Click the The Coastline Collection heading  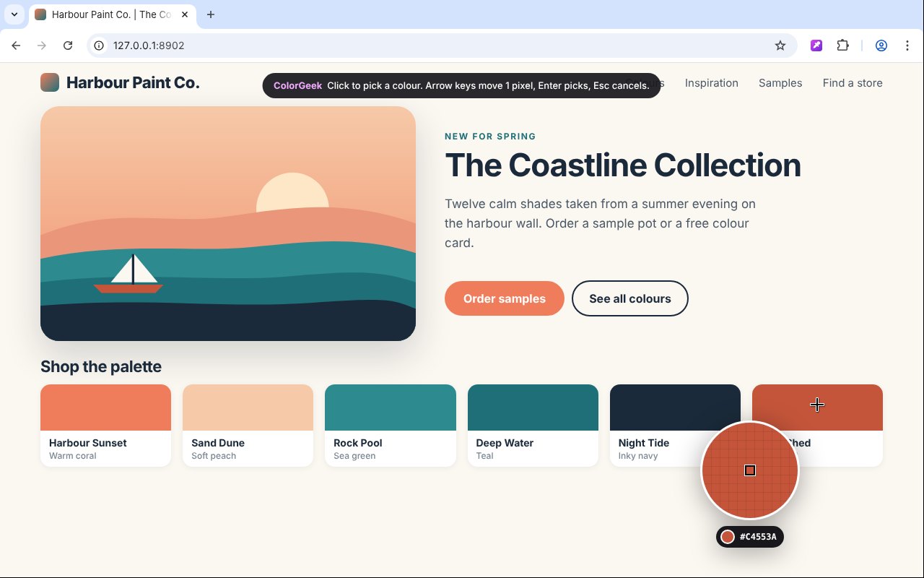click(x=623, y=165)
